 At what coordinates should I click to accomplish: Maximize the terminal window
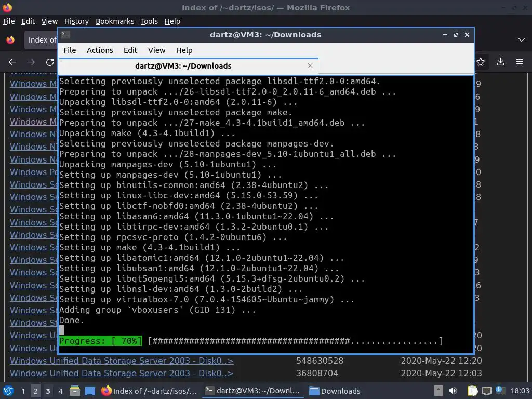(456, 35)
